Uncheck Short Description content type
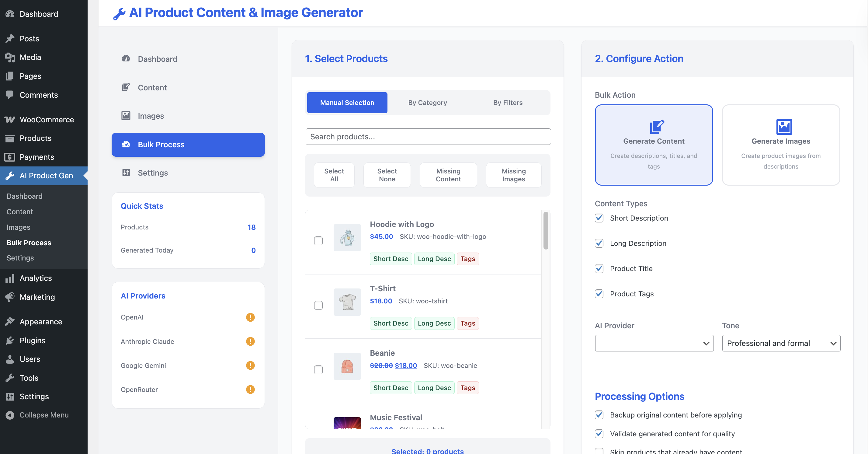This screenshot has height=454, width=868. [x=599, y=218]
